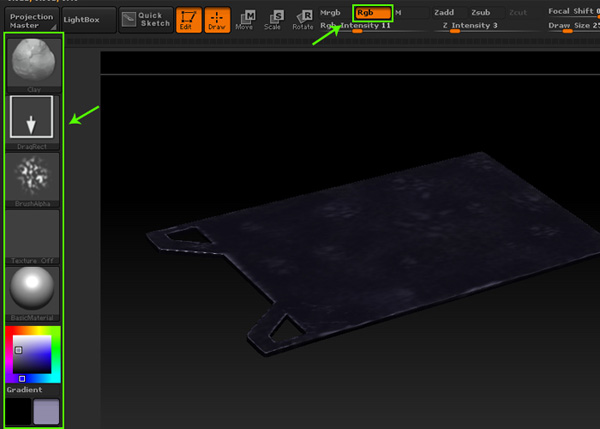Pick the light purple gradient swatch
Image resolution: width=600 pixels, height=429 pixels.
tap(47, 411)
